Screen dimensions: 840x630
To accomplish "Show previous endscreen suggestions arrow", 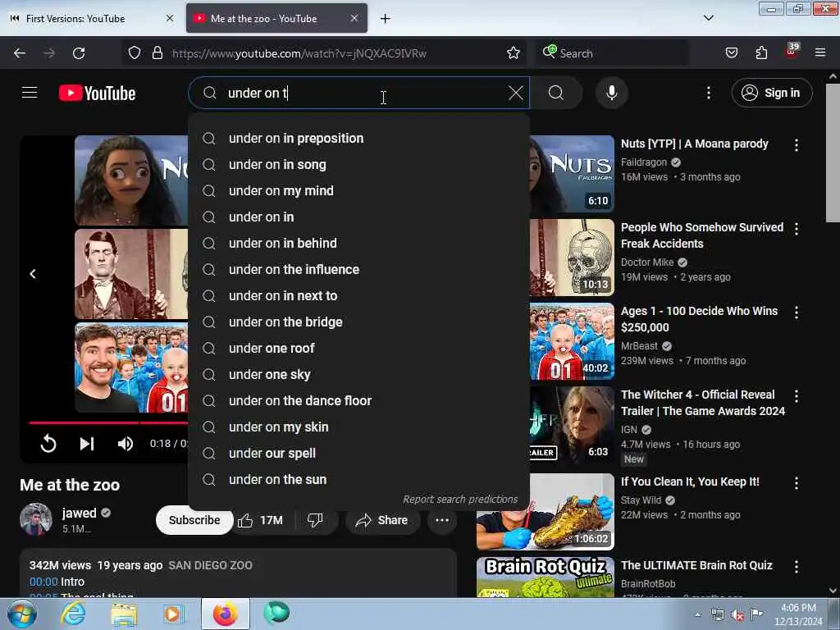I will (33, 274).
